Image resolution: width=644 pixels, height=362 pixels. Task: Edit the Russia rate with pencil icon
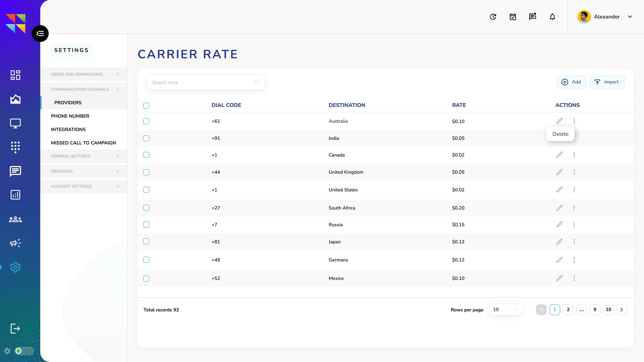pos(559,224)
